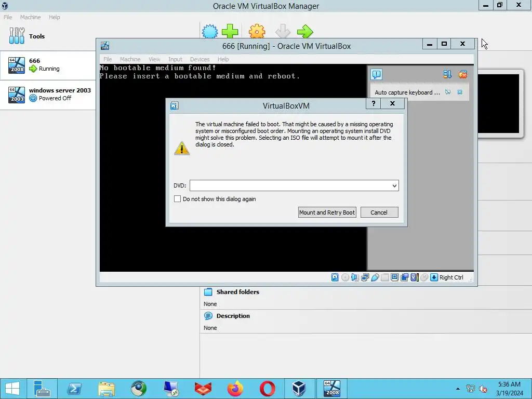Screen dimensions: 532x399
Task: Show hidden tray icons arrow
Action: pos(458,389)
